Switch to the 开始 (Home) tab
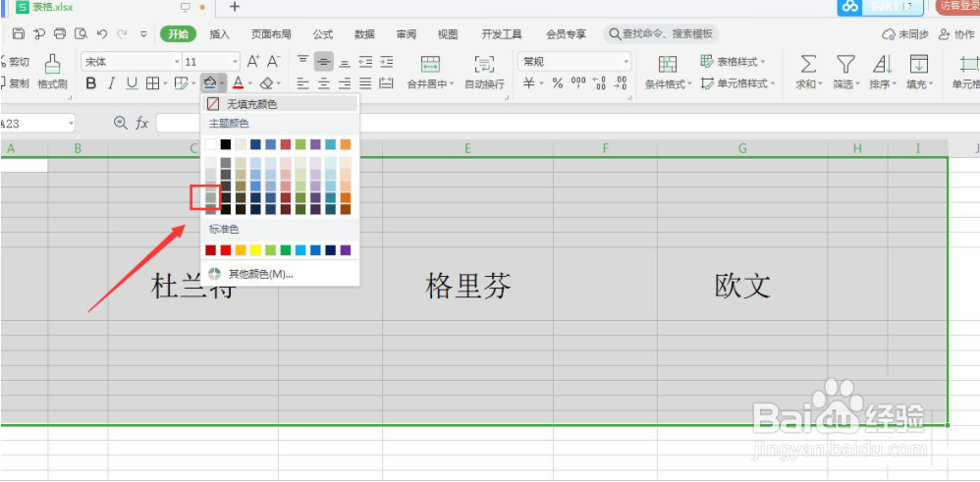This screenshot has width=980, height=482. (178, 33)
